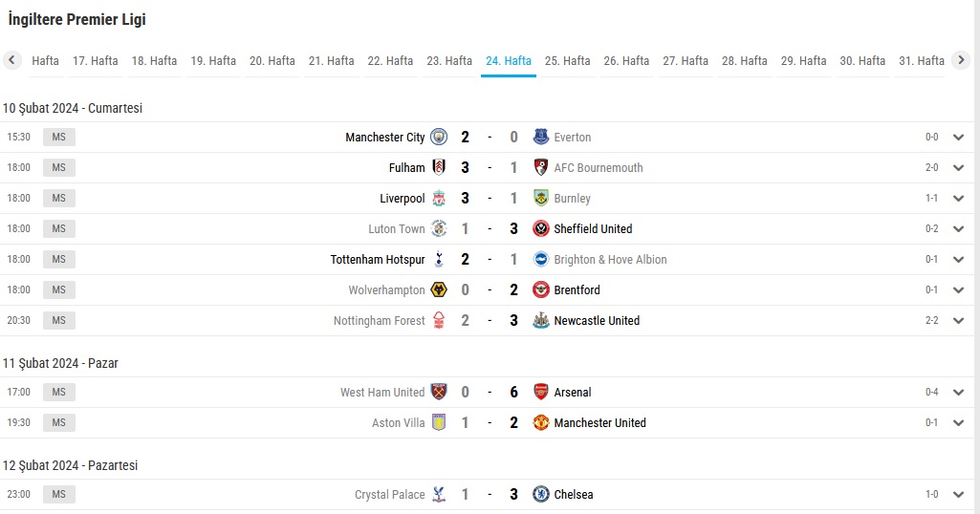Expand Manchester City vs Everton match details
The height and width of the screenshot is (514, 980).
coord(958,138)
